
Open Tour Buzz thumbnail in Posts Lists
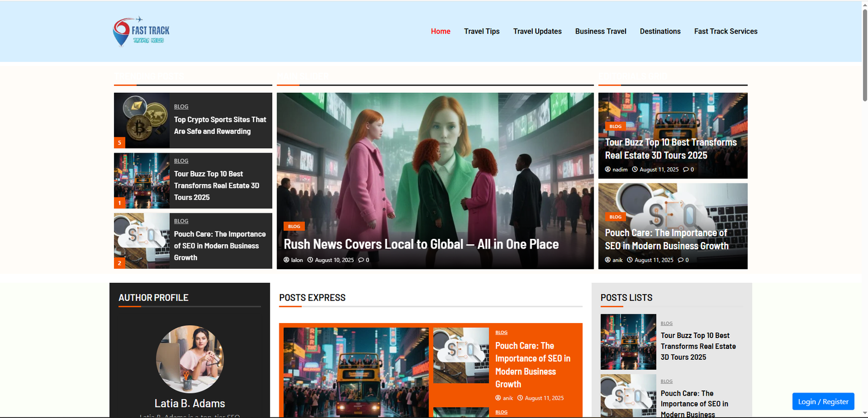point(628,342)
